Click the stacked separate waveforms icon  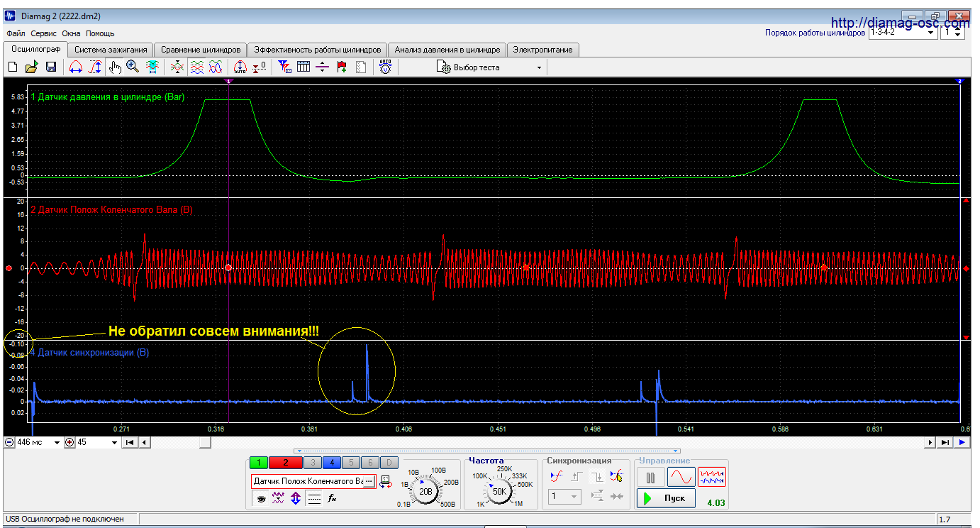[x=196, y=67]
